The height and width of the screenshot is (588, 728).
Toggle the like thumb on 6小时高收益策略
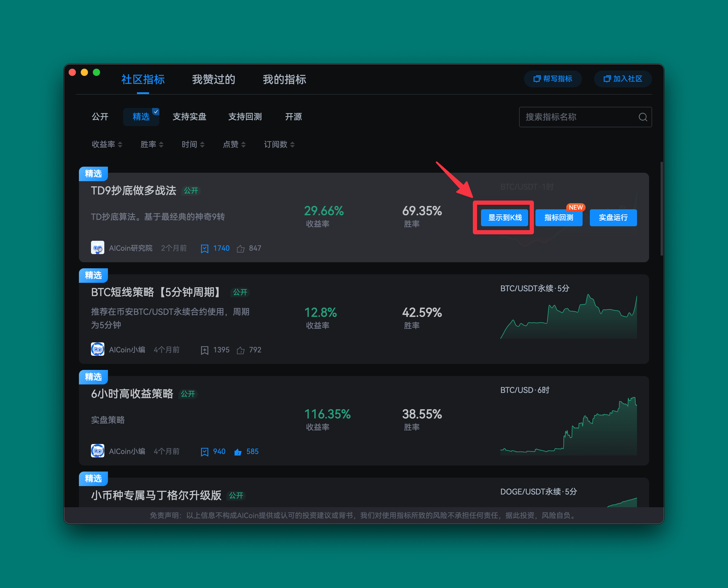238,452
